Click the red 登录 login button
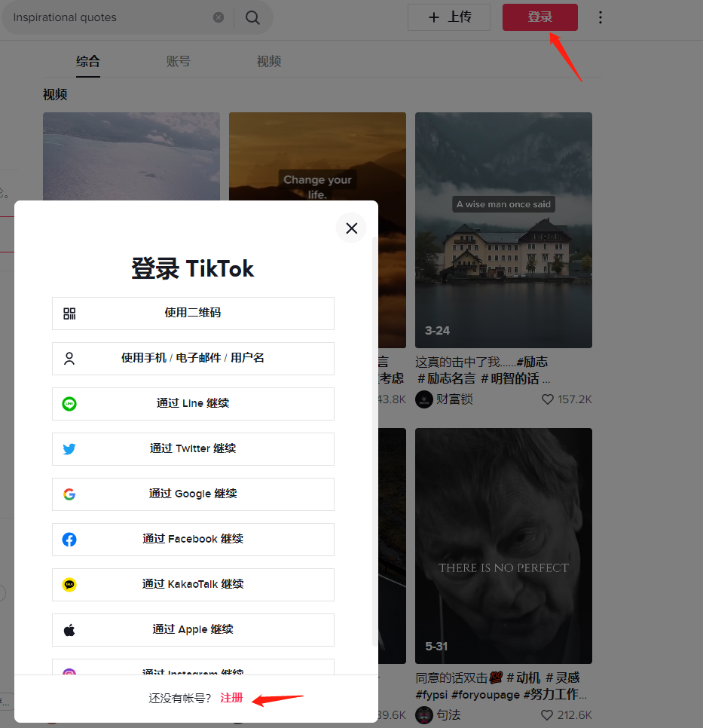The image size is (703, 728). click(x=539, y=17)
